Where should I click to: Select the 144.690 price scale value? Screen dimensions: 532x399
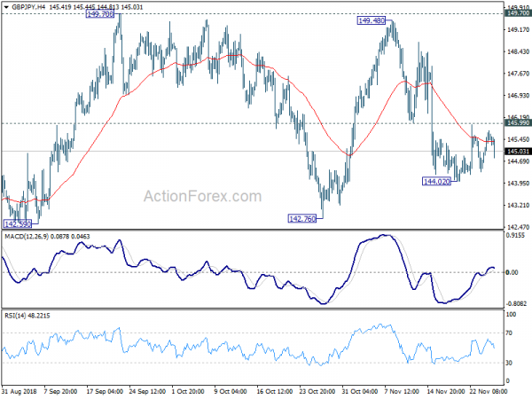518,161
